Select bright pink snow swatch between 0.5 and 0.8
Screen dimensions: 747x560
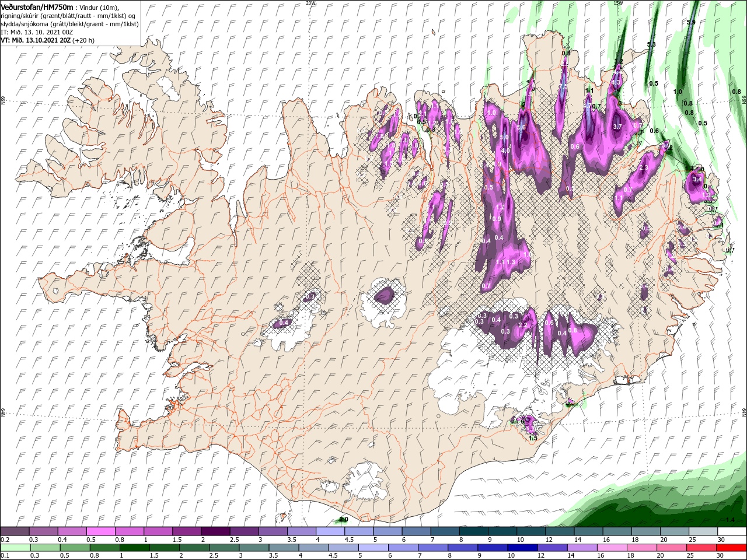(100, 531)
